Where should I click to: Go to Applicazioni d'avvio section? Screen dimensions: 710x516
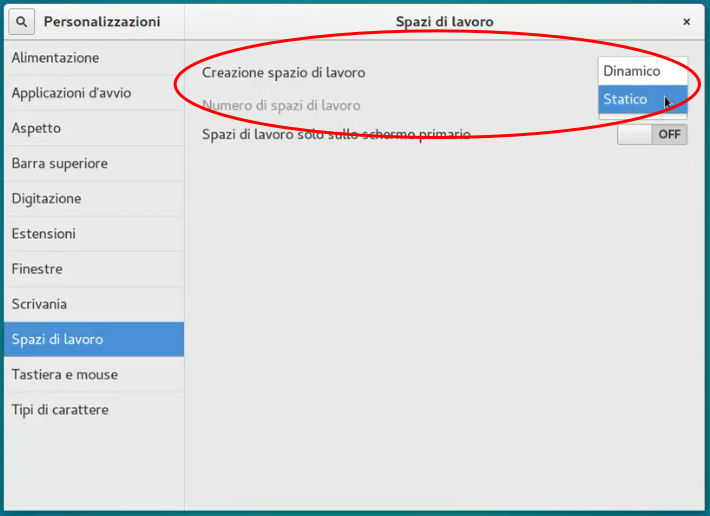71,93
